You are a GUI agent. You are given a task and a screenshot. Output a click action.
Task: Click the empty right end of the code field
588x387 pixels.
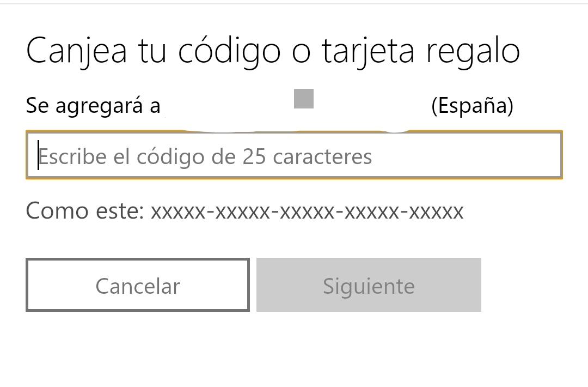tap(490, 156)
